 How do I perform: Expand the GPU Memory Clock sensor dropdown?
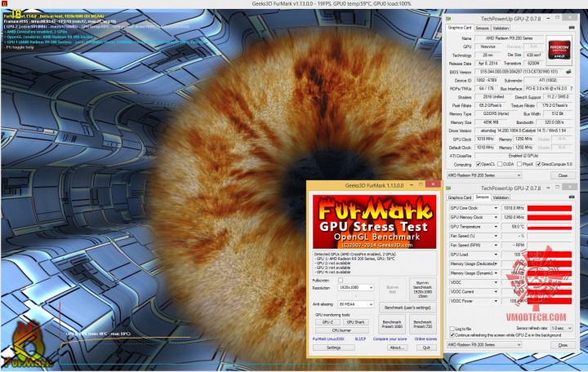coord(496,217)
